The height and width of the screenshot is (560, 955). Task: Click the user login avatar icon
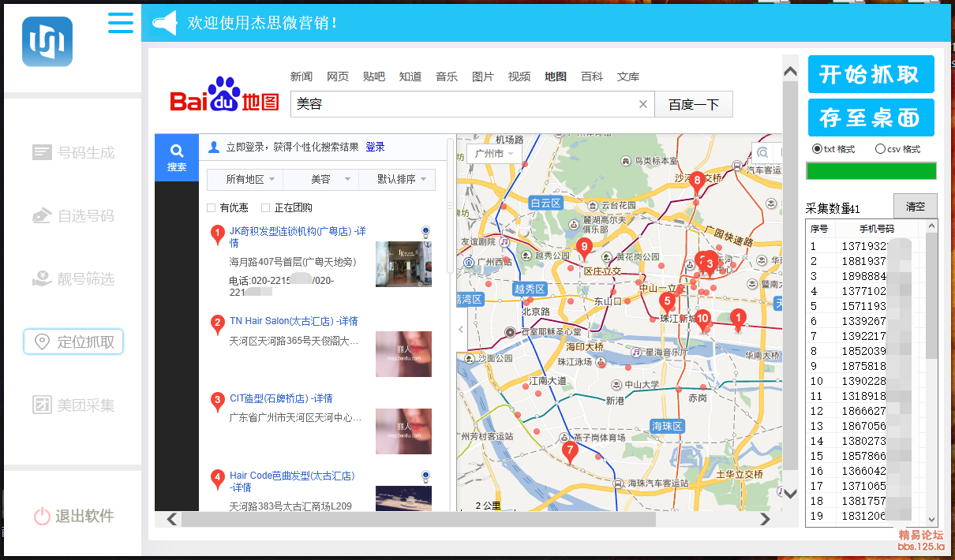[214, 147]
